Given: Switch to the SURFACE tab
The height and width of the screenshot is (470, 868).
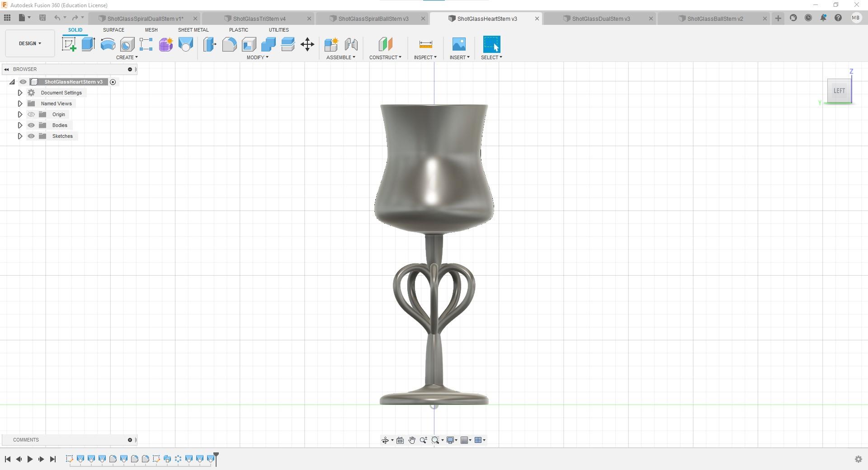Looking at the screenshot, I should (x=113, y=30).
